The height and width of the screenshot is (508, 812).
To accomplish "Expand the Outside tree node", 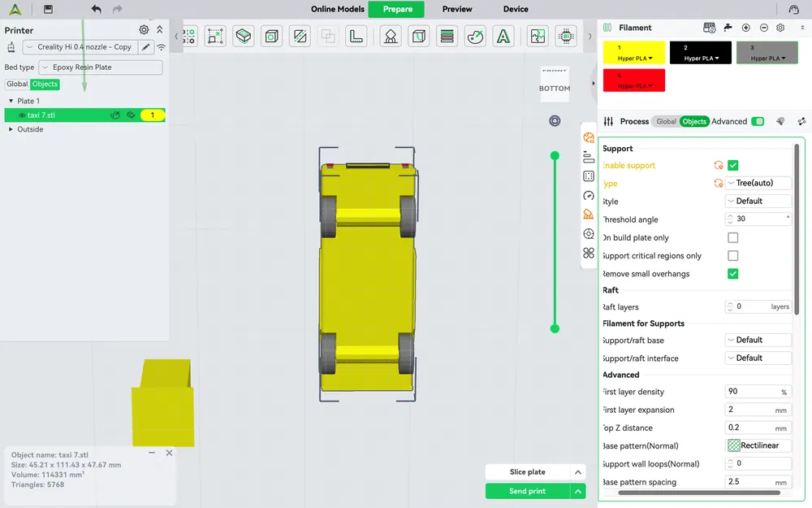I will [x=11, y=129].
